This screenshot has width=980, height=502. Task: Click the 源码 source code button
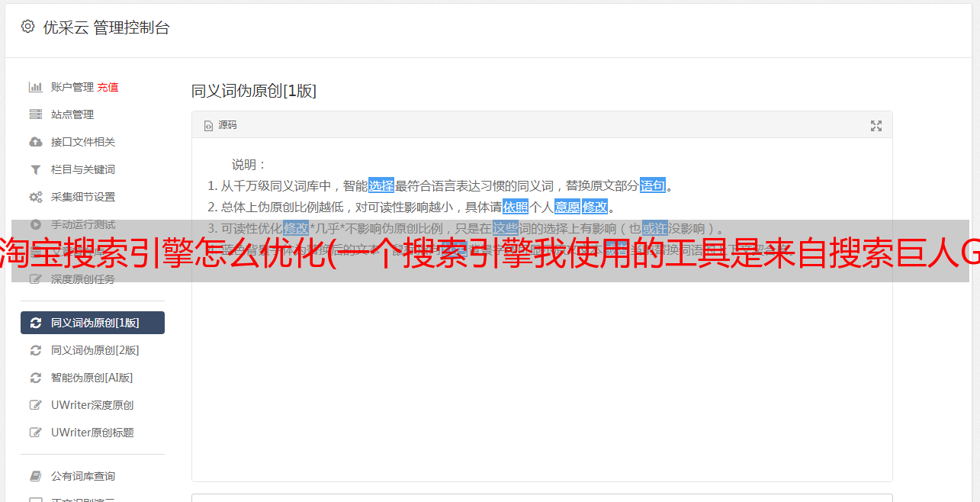220,125
